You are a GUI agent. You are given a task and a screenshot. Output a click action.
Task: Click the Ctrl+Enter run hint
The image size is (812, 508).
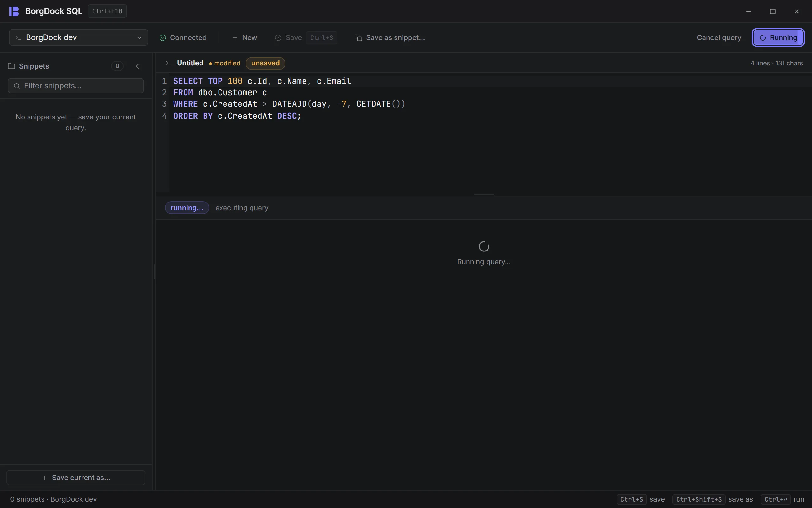(x=783, y=499)
